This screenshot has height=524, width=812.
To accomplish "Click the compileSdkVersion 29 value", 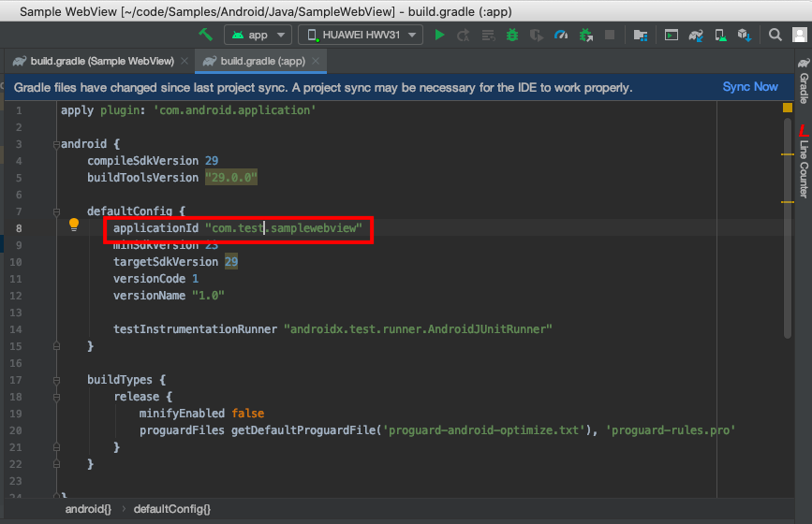I will 212,161.
